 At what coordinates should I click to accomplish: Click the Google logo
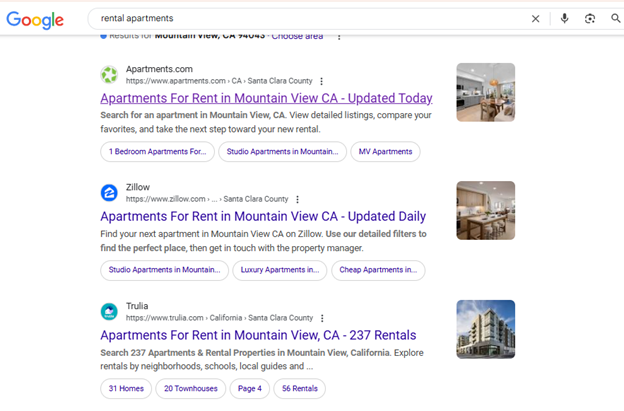(35, 20)
